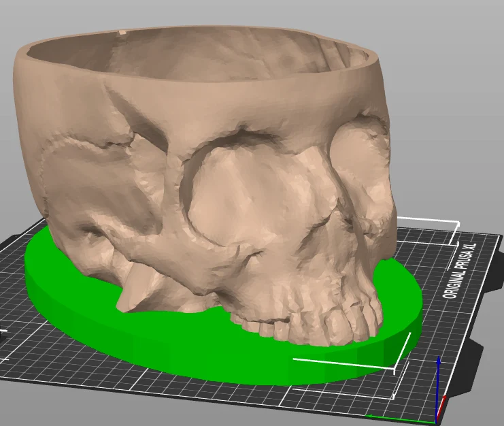This screenshot has height=426, width=504.
Task: Click the ORIGINAL PRUSA XL bed label
Action: [x=460, y=271]
